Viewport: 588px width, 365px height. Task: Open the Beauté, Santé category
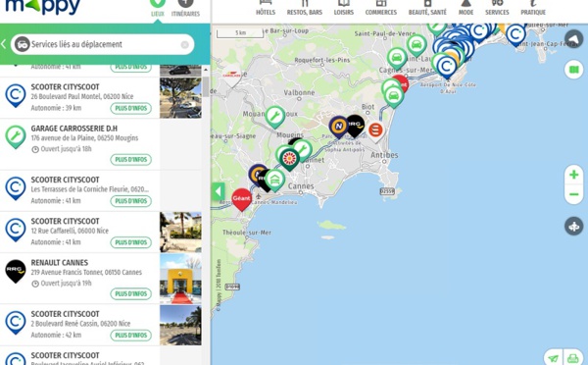tap(427, 8)
